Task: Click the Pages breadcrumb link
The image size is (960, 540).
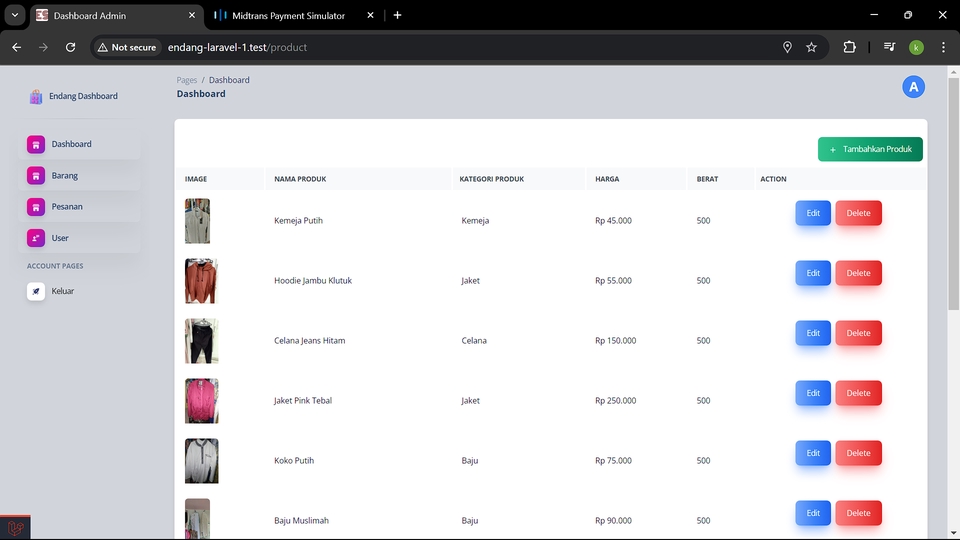Action: 186,80
